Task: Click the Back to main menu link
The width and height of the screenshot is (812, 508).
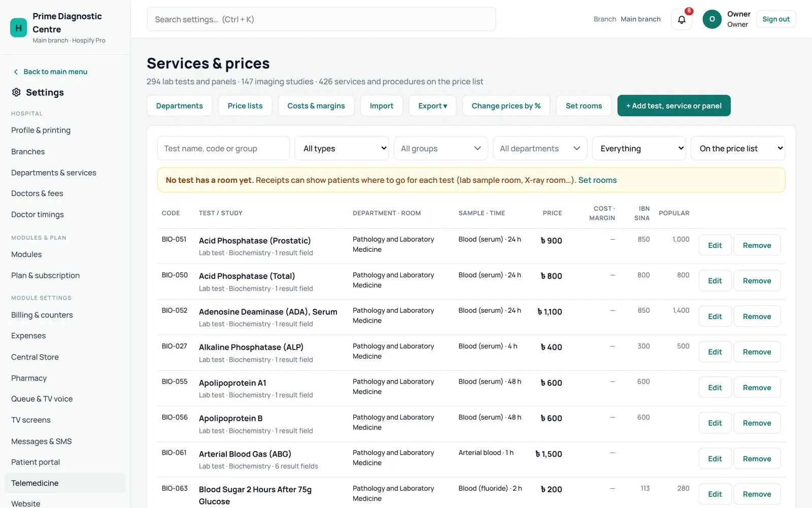Action: click(x=55, y=72)
